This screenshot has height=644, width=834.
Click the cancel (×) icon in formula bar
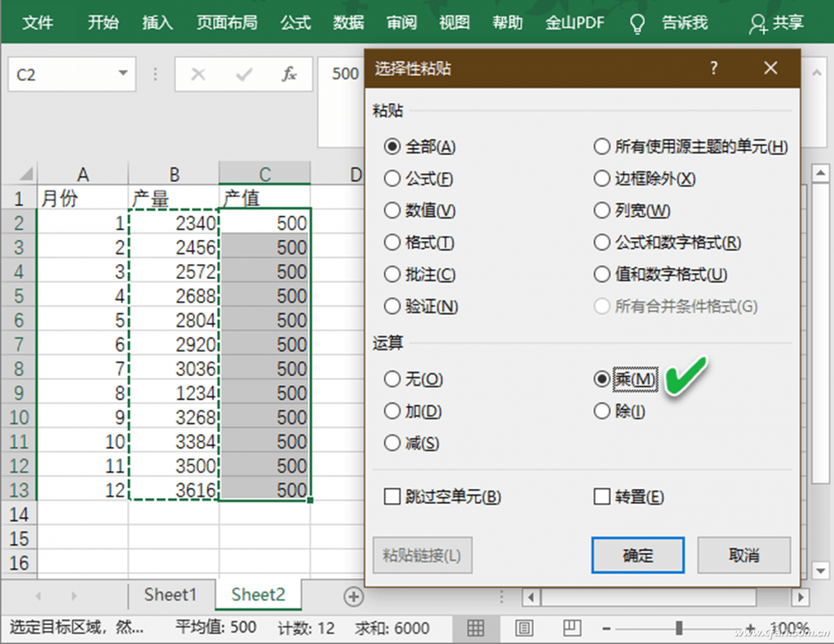[197, 74]
